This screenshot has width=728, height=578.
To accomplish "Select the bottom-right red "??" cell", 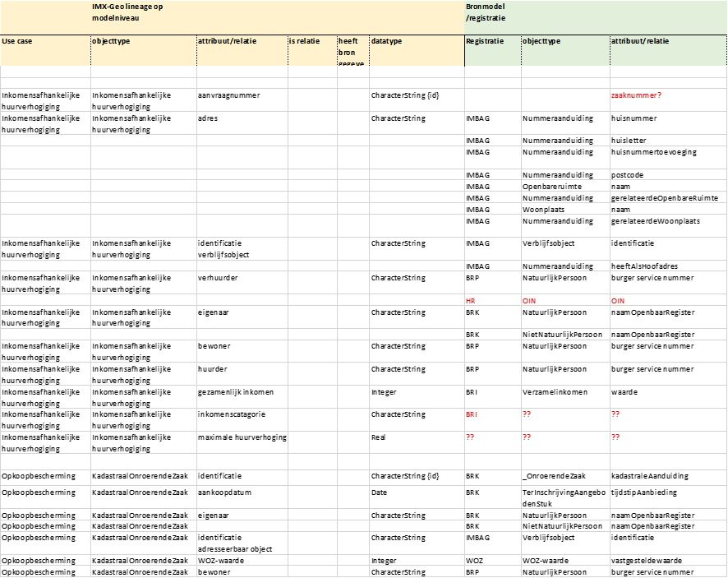I will point(616,437).
